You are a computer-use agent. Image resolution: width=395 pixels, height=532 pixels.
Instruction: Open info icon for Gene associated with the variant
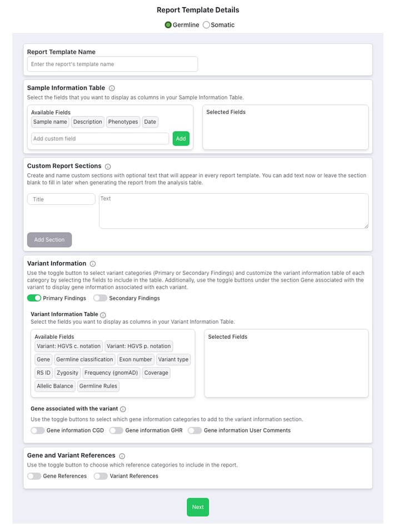tap(123, 409)
